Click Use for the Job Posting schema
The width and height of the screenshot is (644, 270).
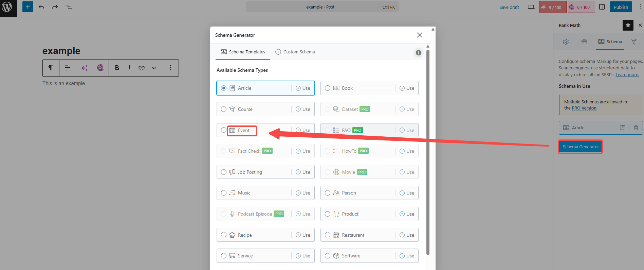(x=303, y=172)
